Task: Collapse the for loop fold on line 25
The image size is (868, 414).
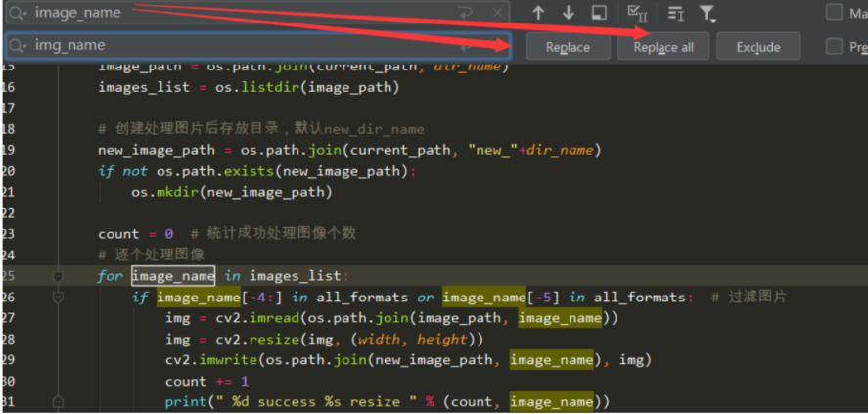Action: [58, 275]
